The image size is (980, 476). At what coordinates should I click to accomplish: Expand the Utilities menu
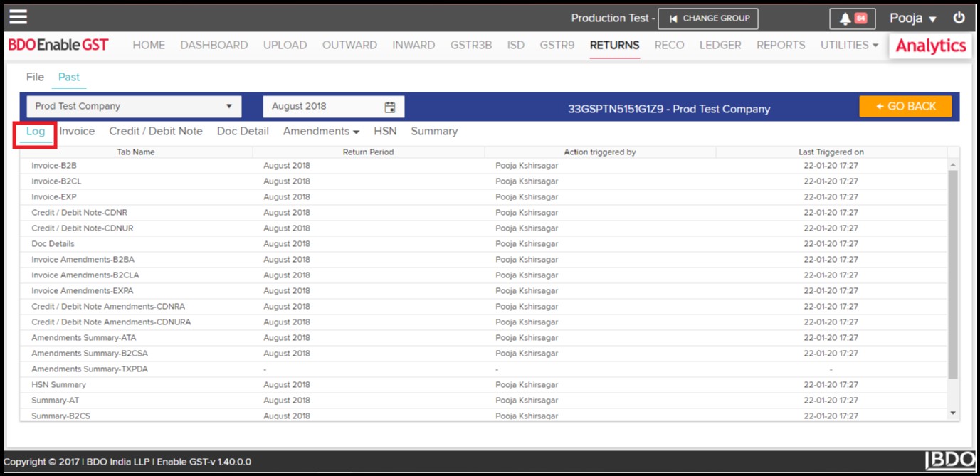(849, 45)
